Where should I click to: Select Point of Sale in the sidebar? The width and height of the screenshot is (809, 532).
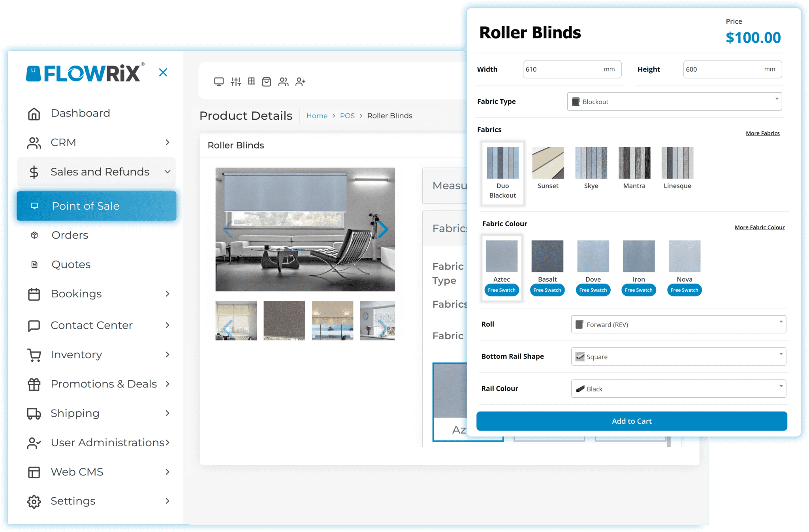(x=85, y=206)
